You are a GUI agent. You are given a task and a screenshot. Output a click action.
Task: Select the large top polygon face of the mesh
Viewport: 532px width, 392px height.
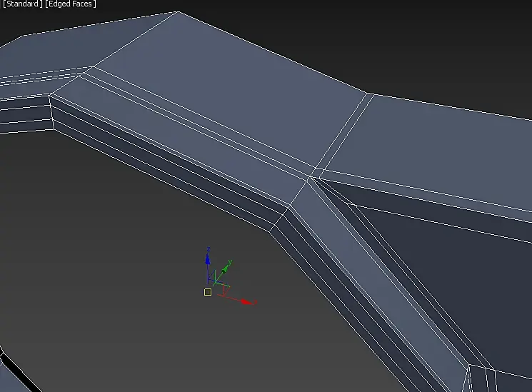coord(231,91)
